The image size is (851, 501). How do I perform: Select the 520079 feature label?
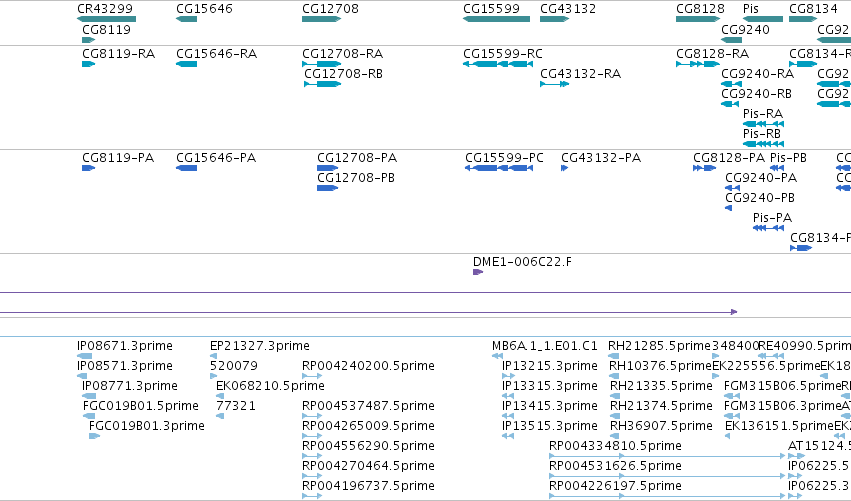point(234,366)
